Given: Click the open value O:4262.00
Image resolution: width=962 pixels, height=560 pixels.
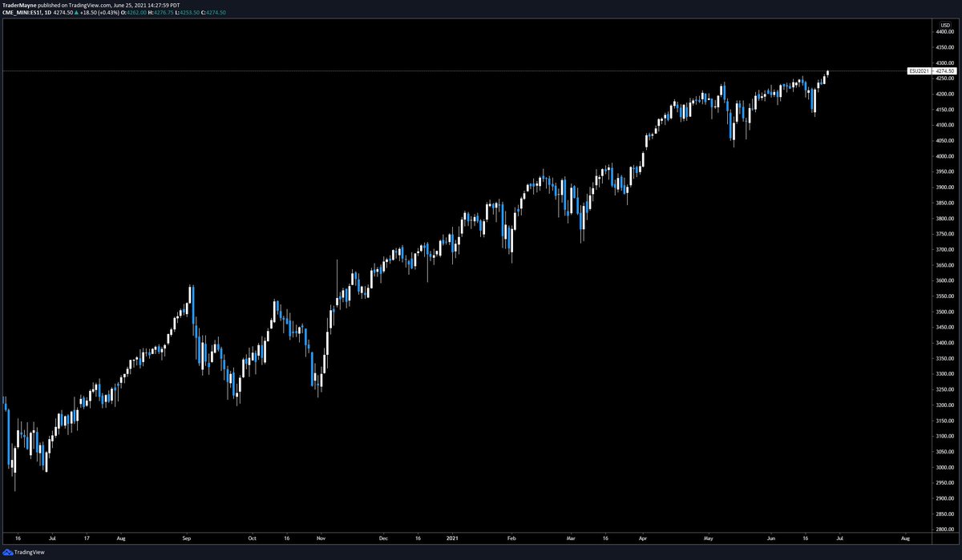Looking at the screenshot, I should pyautogui.click(x=133, y=11).
